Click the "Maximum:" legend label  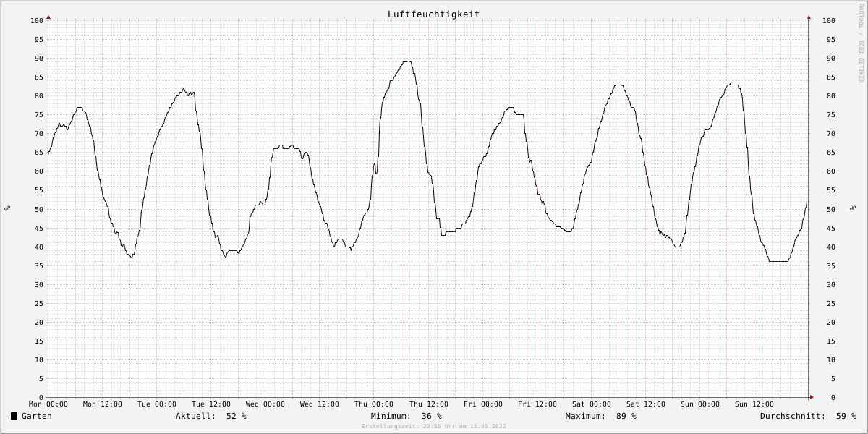pos(585,416)
